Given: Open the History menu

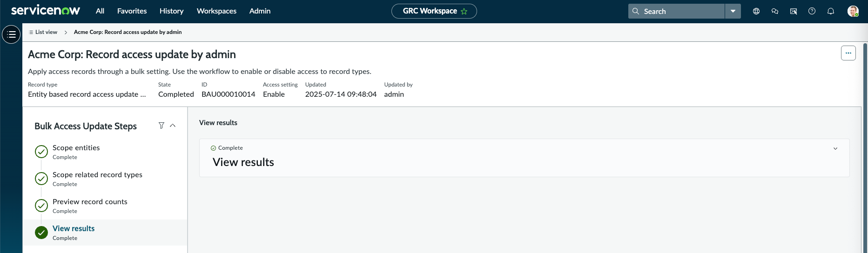Looking at the screenshot, I should click(x=171, y=11).
